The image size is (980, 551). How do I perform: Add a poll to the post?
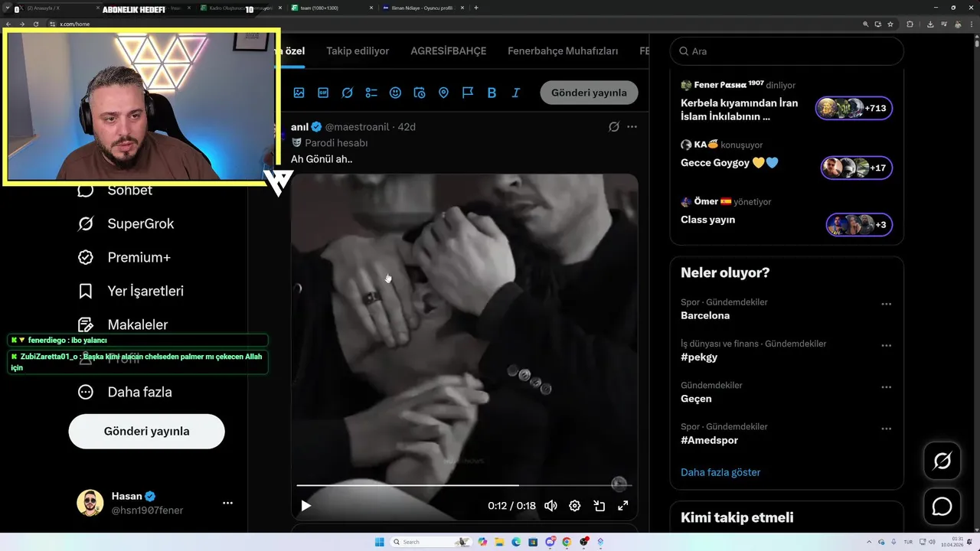click(371, 93)
